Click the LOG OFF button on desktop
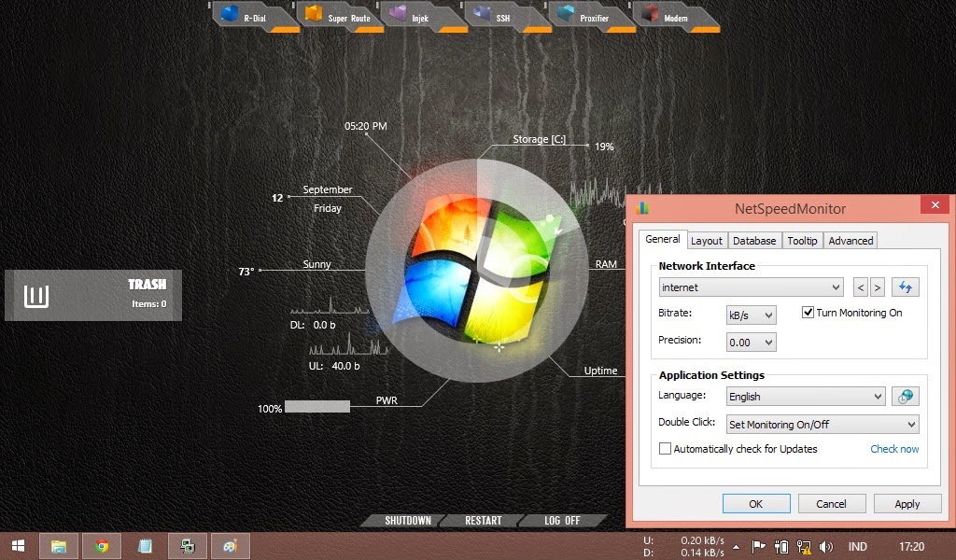 pos(562,521)
